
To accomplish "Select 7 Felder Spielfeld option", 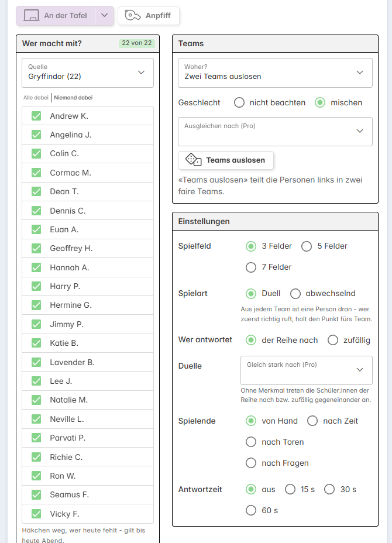I will click(x=251, y=267).
